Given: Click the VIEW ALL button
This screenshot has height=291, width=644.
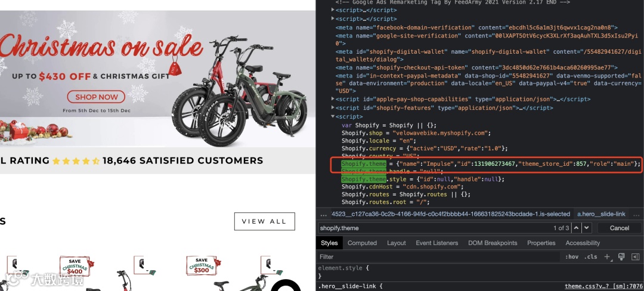Looking at the screenshot, I should (x=265, y=221).
